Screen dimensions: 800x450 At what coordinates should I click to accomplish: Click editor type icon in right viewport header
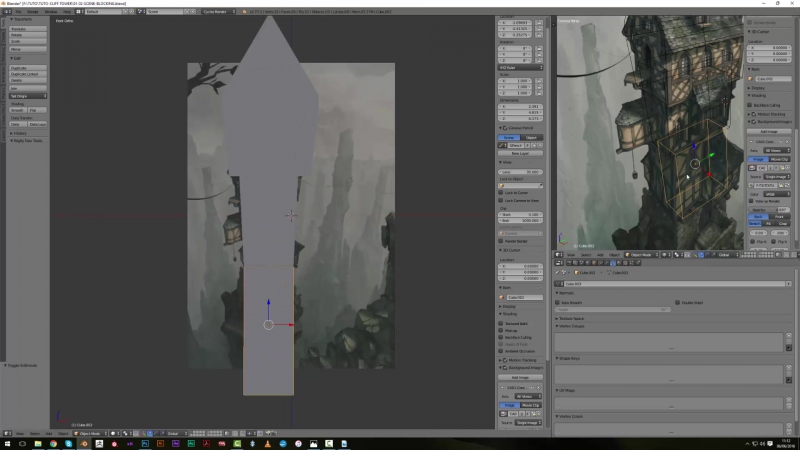pyautogui.click(x=559, y=255)
